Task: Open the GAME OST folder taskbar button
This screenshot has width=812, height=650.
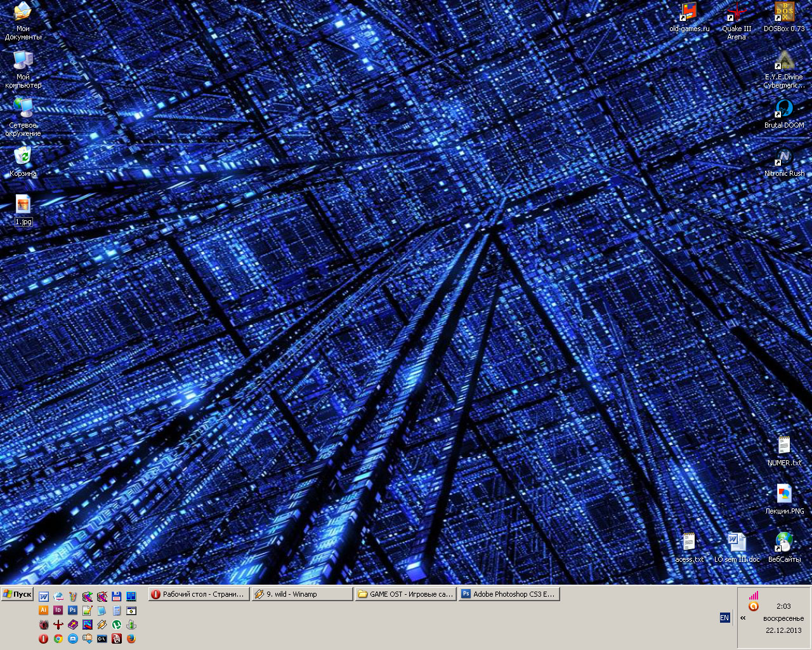Action: tap(405, 594)
